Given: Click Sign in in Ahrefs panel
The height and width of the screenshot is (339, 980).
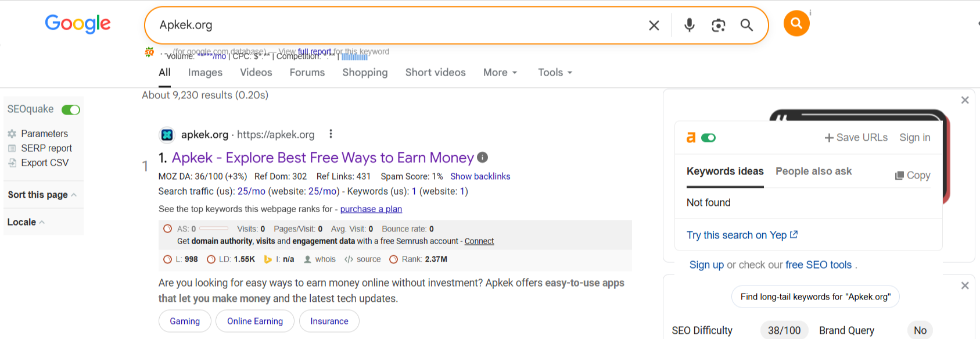Looking at the screenshot, I should point(915,137).
